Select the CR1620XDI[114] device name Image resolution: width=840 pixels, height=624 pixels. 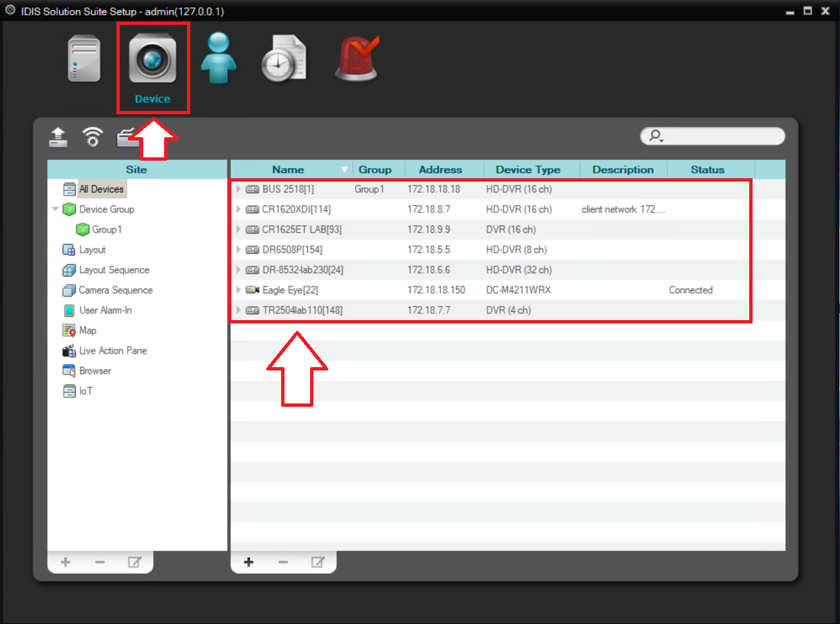click(x=297, y=209)
